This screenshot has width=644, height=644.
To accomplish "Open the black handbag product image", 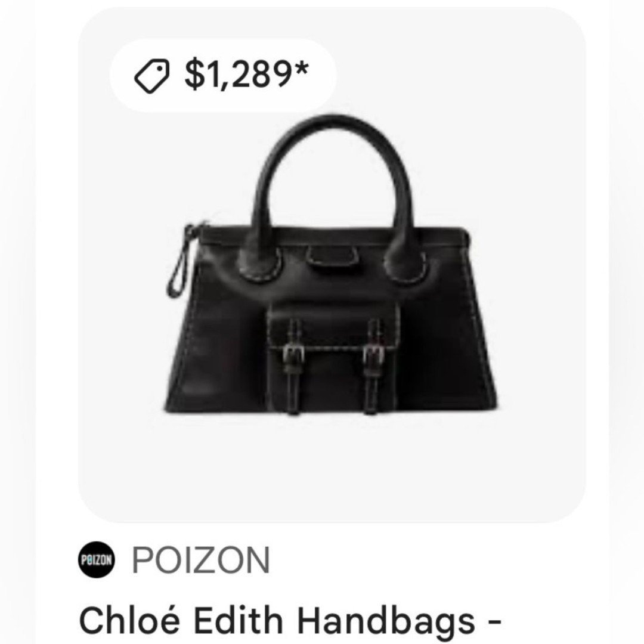I will (x=330, y=265).
